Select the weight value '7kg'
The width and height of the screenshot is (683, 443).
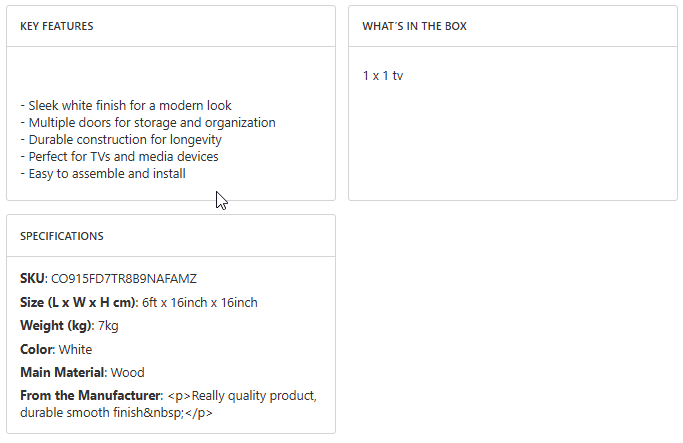108,326
